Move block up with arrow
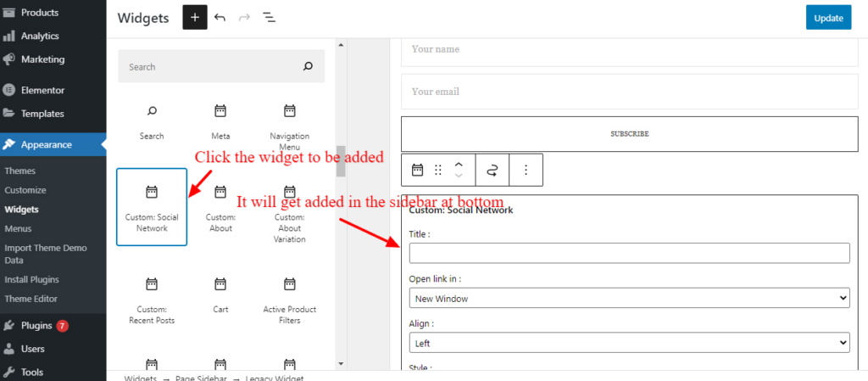 459,165
